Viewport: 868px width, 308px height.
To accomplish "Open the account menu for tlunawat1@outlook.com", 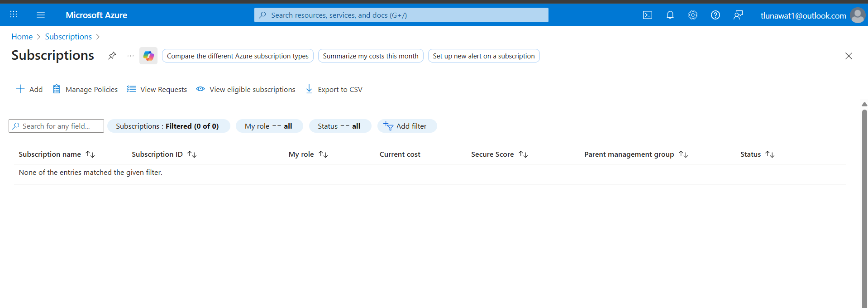I will (x=803, y=15).
